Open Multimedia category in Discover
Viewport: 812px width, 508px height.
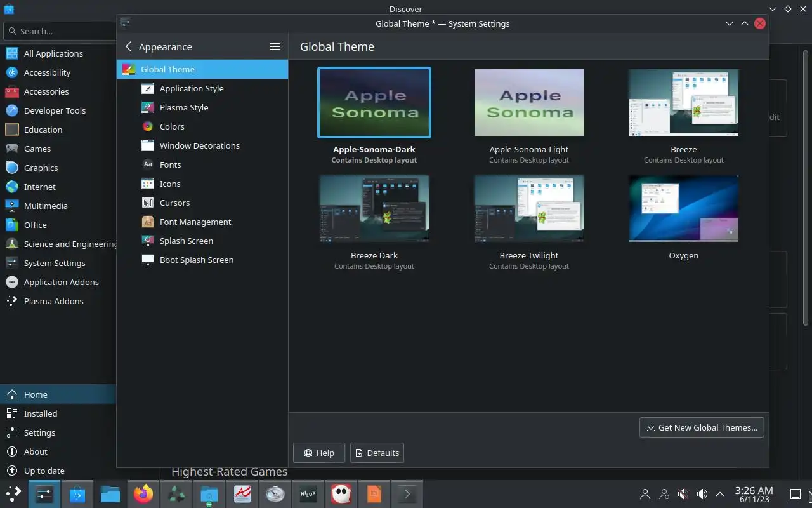tap(58, 206)
